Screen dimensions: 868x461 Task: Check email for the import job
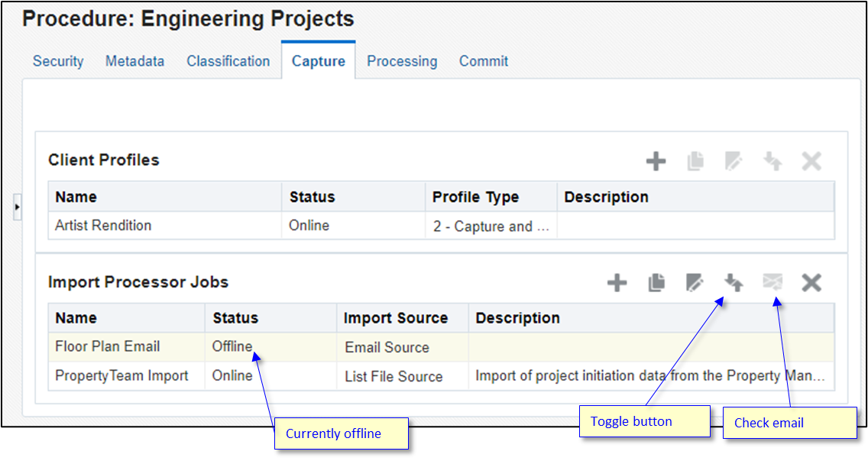coord(773,282)
